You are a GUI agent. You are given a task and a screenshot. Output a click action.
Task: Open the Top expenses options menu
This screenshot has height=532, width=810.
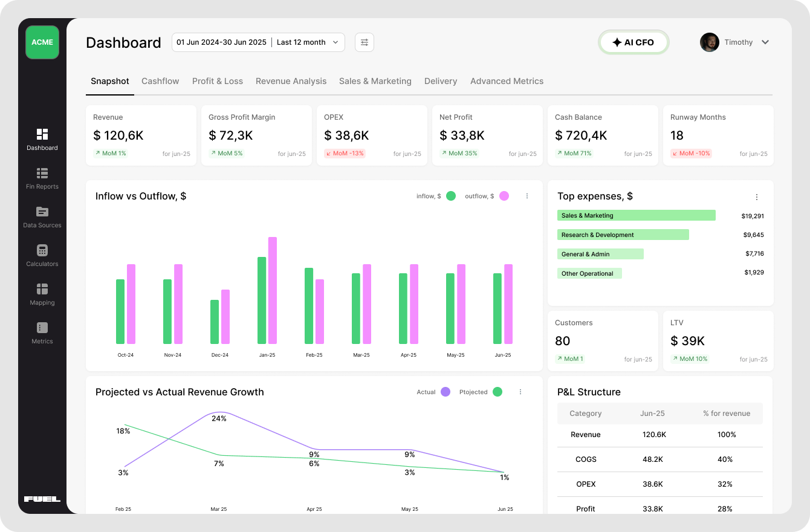[x=756, y=196]
